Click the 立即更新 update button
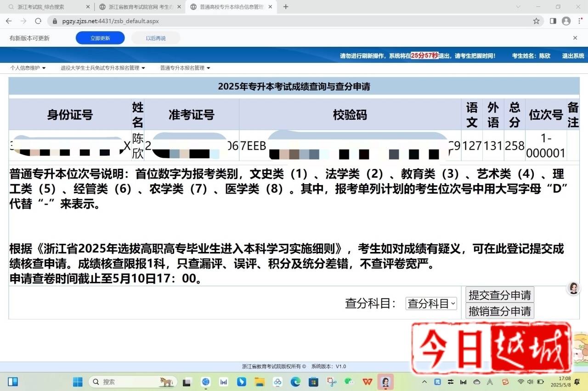588x391 pixels. pyautogui.click(x=100, y=38)
